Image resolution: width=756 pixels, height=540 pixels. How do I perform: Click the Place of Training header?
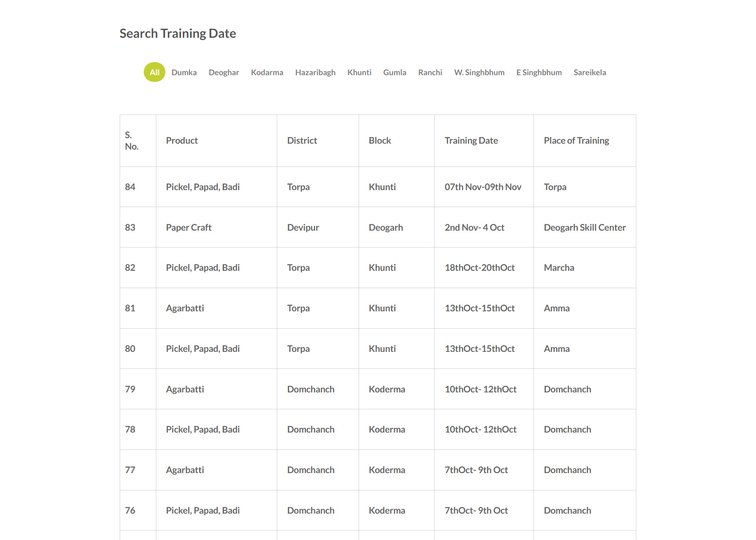[x=576, y=141]
